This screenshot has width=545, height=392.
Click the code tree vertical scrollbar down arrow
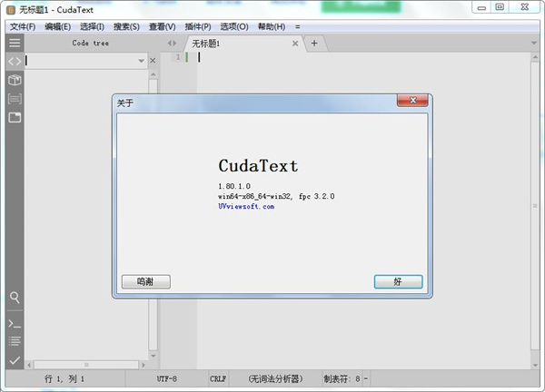click(153, 356)
